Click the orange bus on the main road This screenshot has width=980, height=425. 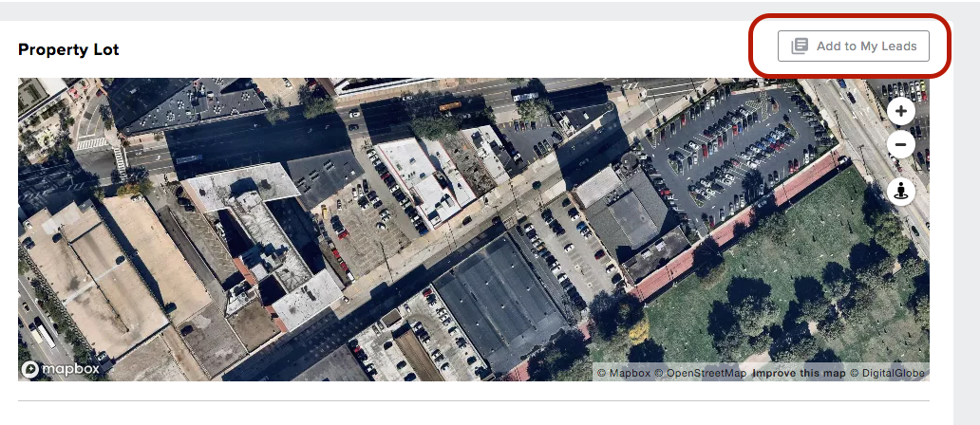click(450, 106)
